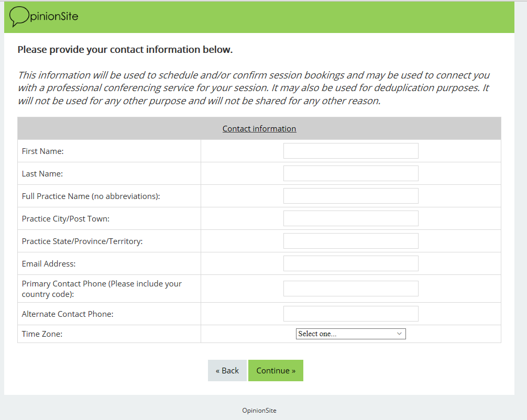This screenshot has width=527, height=420.
Task: Select the Primary Contact Phone field
Action: pyautogui.click(x=350, y=289)
